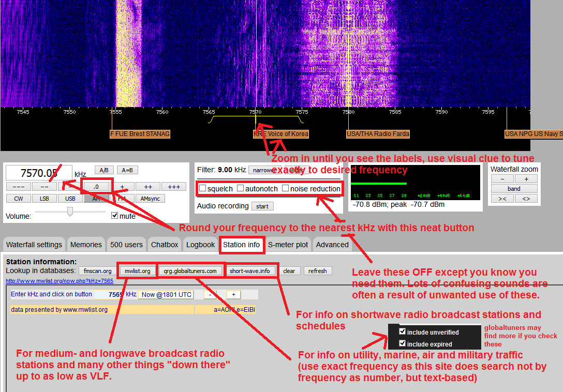Select LSB mode
The height and width of the screenshot is (392, 563).
click(45, 199)
